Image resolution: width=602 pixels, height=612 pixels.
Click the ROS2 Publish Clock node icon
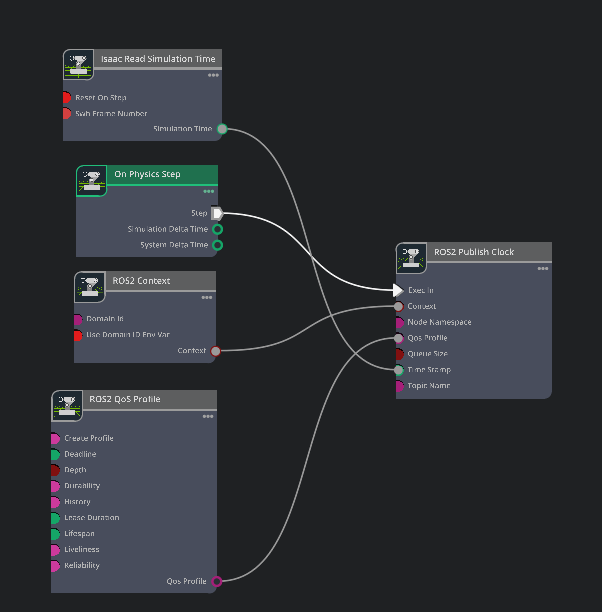(x=411, y=258)
